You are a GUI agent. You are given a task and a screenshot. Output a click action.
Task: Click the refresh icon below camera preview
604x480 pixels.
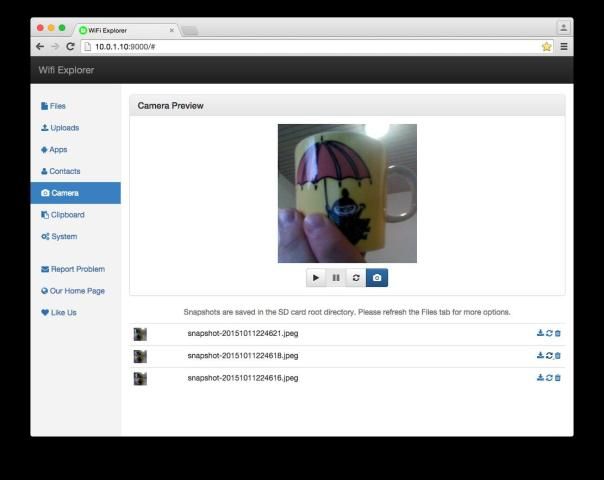click(356, 278)
